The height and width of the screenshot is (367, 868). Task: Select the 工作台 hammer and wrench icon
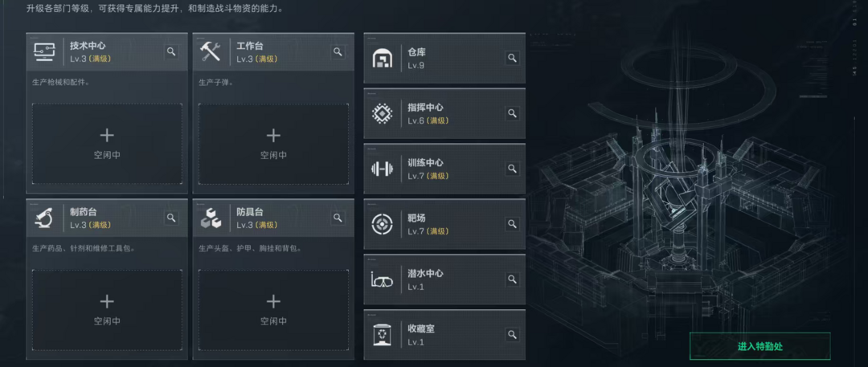click(x=211, y=52)
